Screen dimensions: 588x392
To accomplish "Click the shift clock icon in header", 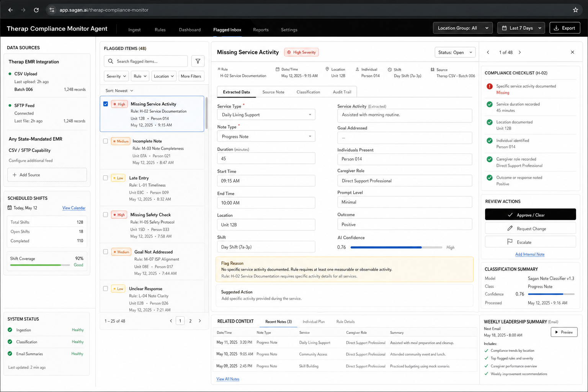I will click(x=390, y=70).
